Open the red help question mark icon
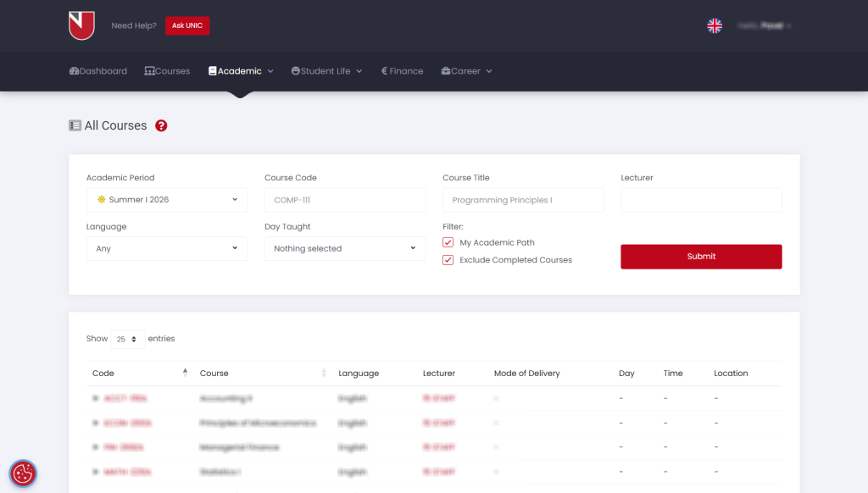 161,125
